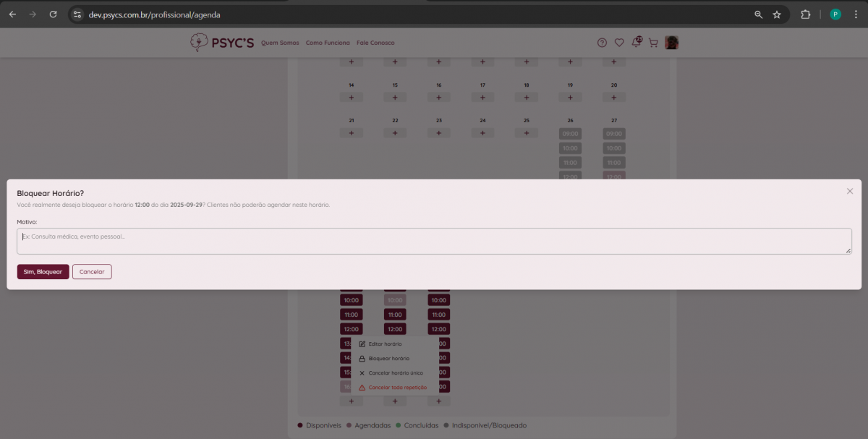Click the PSYC'S logo
Viewport: 868px width, 439px height.
point(222,43)
